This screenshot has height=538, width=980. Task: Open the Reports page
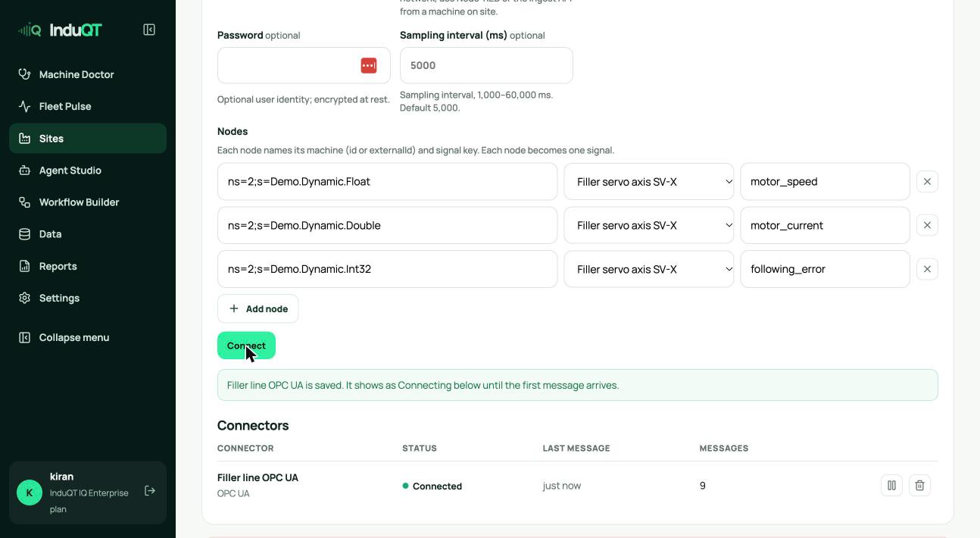88,266
